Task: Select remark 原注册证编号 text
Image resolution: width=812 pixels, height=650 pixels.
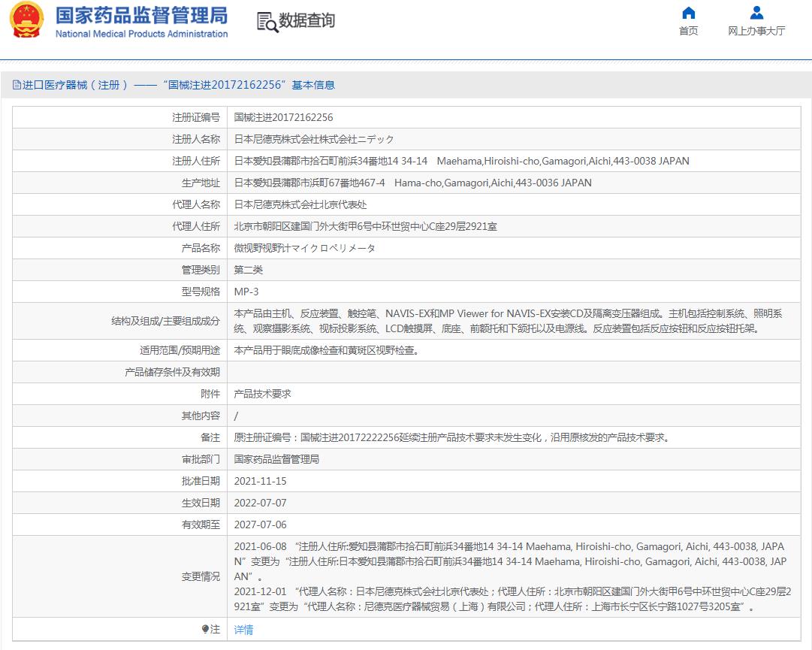Action: pyautogui.click(x=453, y=437)
